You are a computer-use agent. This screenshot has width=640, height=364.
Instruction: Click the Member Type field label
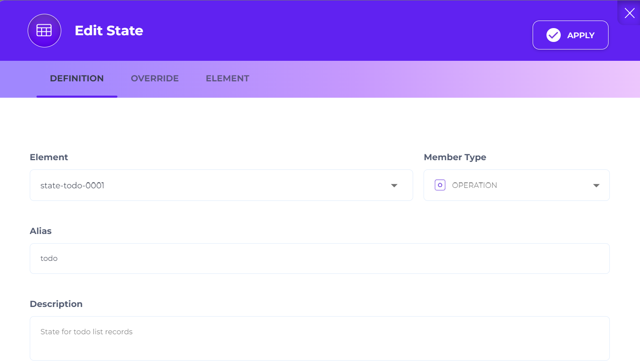(455, 157)
